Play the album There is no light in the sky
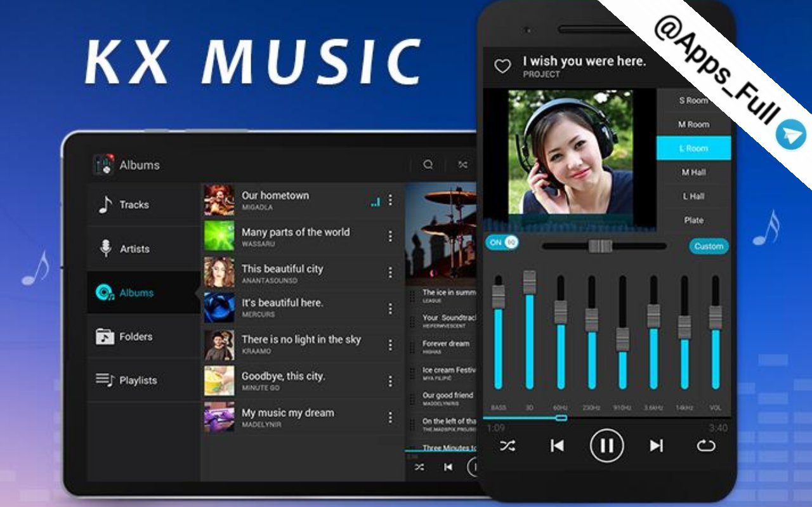Viewport: 812px width, 507px height. [302, 345]
